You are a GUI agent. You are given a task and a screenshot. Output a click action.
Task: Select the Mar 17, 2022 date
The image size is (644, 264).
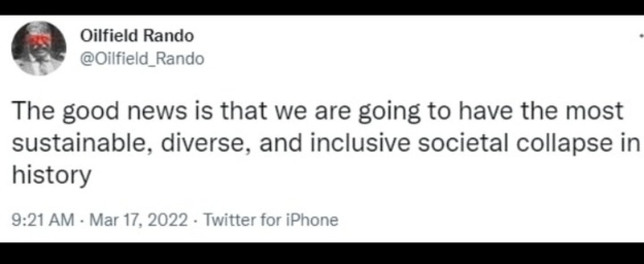(x=138, y=220)
